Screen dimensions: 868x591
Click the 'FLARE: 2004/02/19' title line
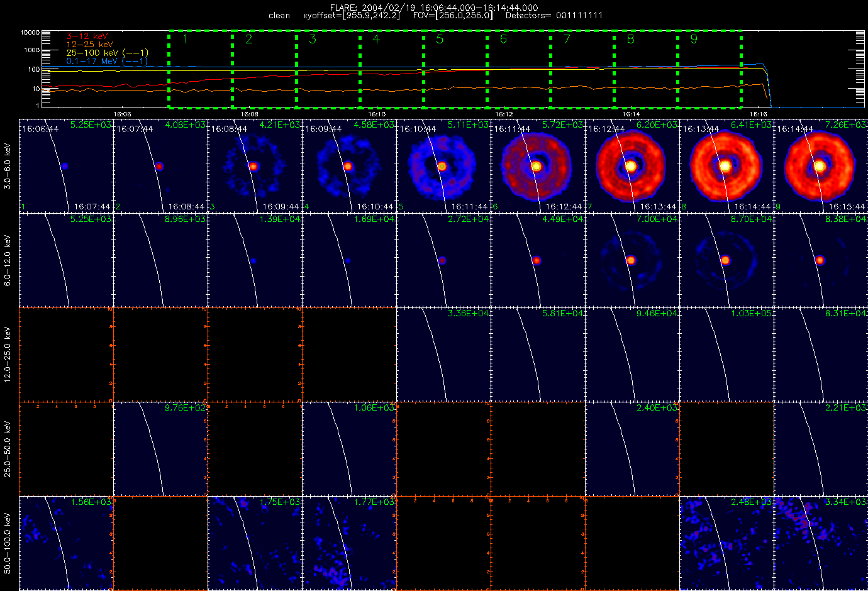click(x=434, y=8)
